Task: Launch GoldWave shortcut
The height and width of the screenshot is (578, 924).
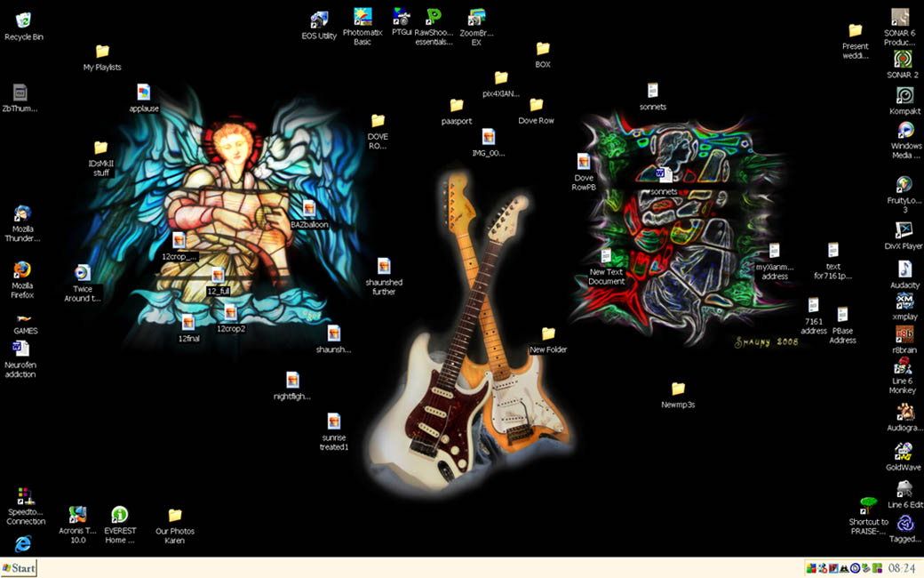Action: 904,451
